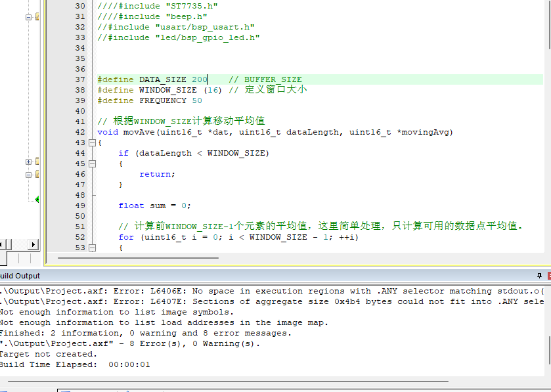Select the L6407E error line in Build Output
Image resolution: width=551 pixels, height=392 pixels.
(x=272, y=302)
